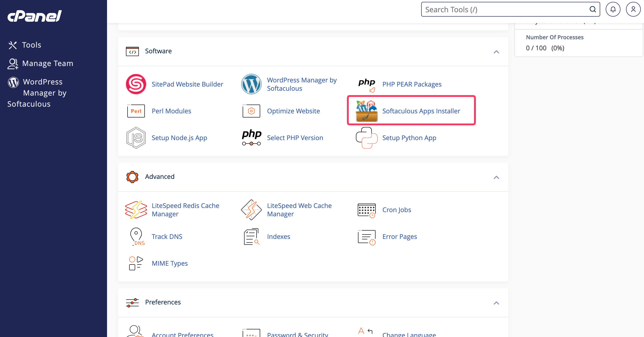The width and height of the screenshot is (644, 337).
Task: Click the Software section code icon
Action: point(132,51)
